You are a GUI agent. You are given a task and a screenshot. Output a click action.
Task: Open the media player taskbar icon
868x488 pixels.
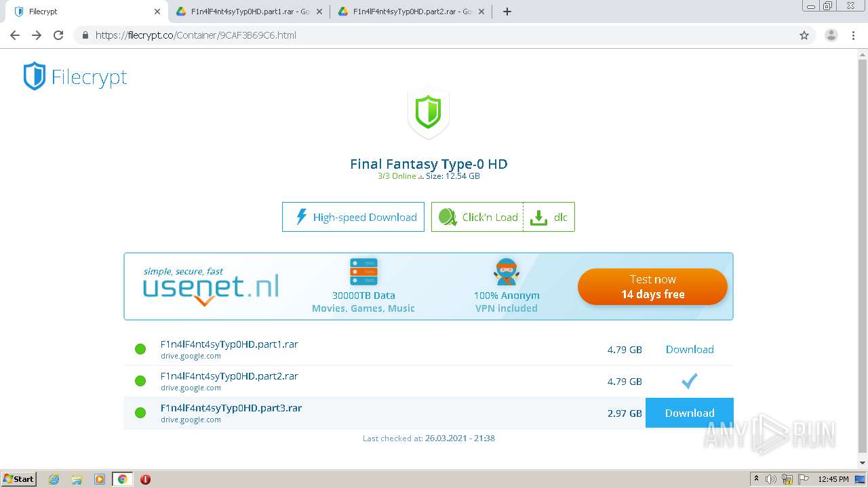pos(100,479)
